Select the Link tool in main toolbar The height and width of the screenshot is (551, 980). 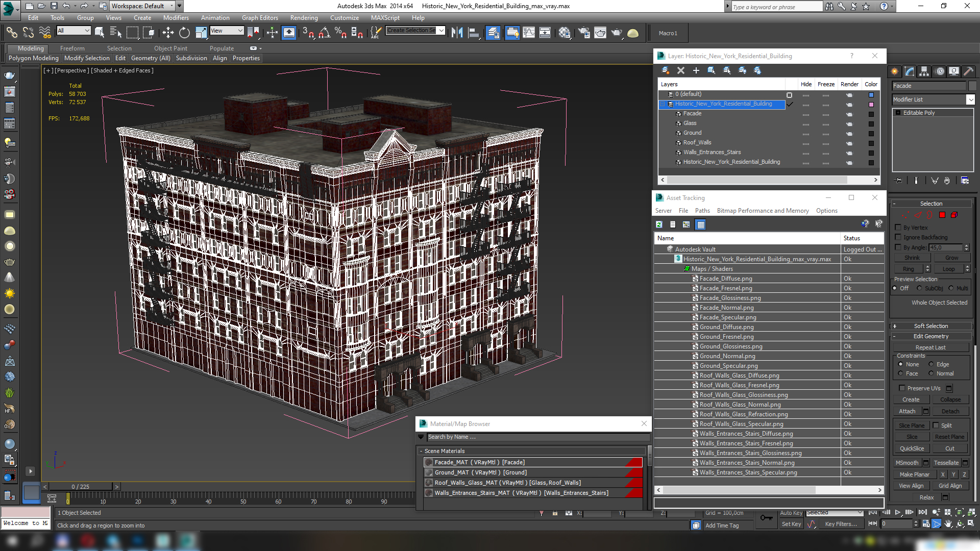click(x=11, y=33)
